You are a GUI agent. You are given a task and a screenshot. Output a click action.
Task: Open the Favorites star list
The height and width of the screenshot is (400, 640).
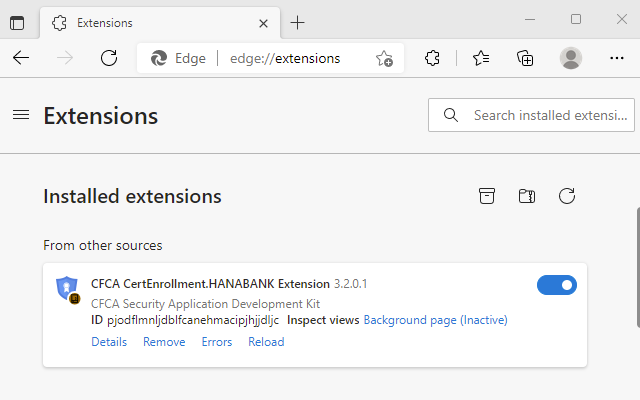coord(481,58)
